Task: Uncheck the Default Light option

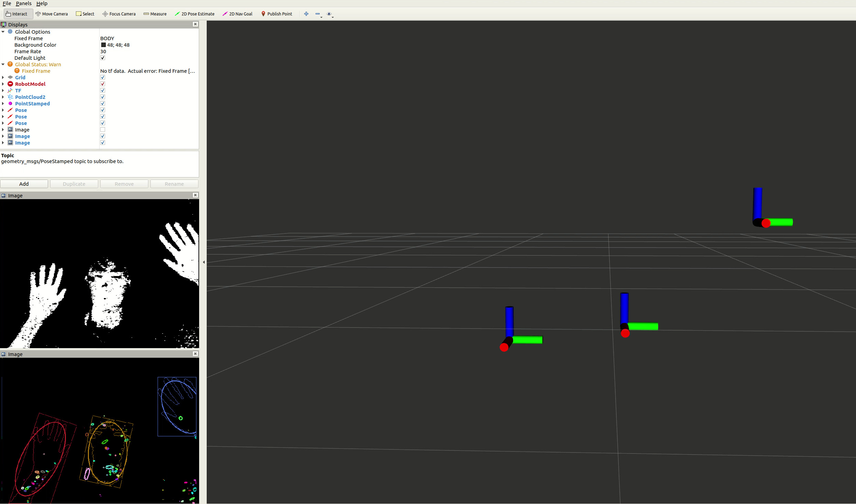Action: 103,58
